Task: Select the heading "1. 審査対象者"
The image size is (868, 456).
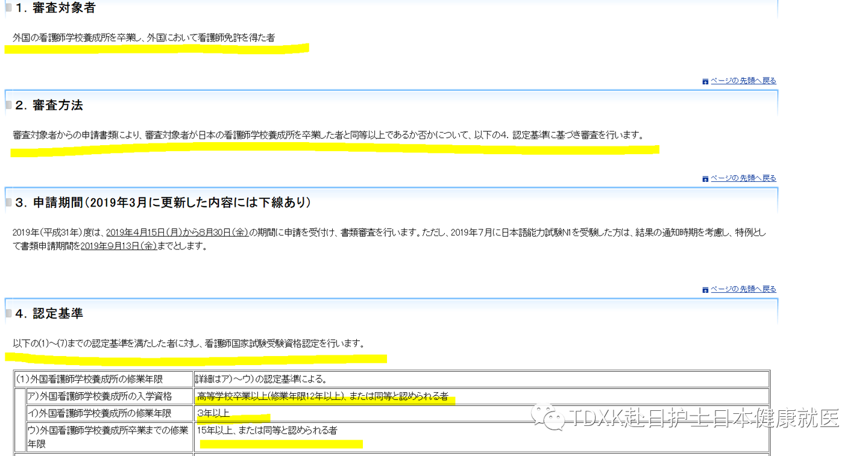Action: (55, 8)
